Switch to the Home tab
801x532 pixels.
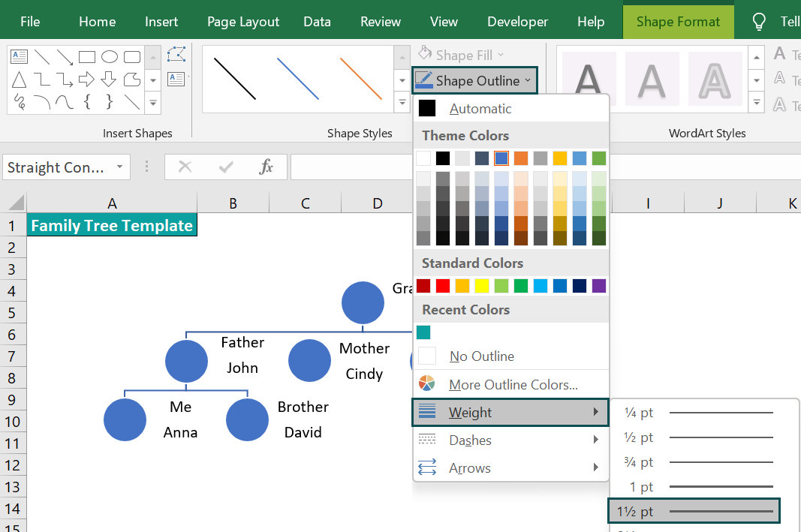pos(97,22)
